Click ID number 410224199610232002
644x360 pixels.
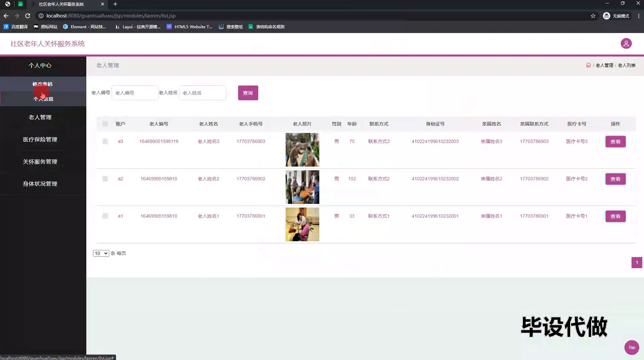tap(435, 179)
